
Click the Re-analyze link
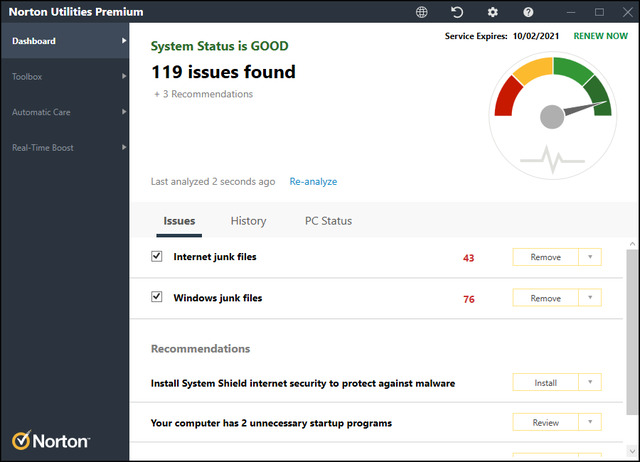[x=313, y=182]
